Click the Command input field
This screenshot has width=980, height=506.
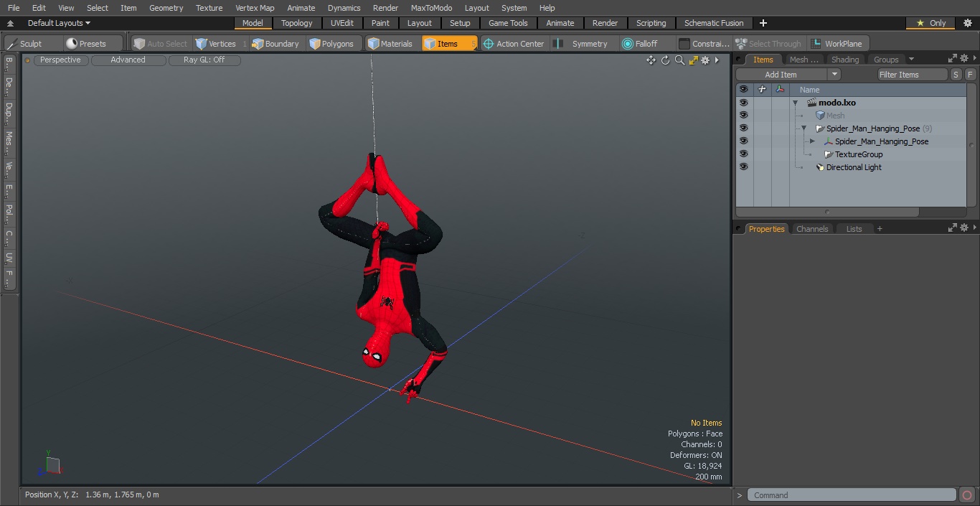click(852, 495)
